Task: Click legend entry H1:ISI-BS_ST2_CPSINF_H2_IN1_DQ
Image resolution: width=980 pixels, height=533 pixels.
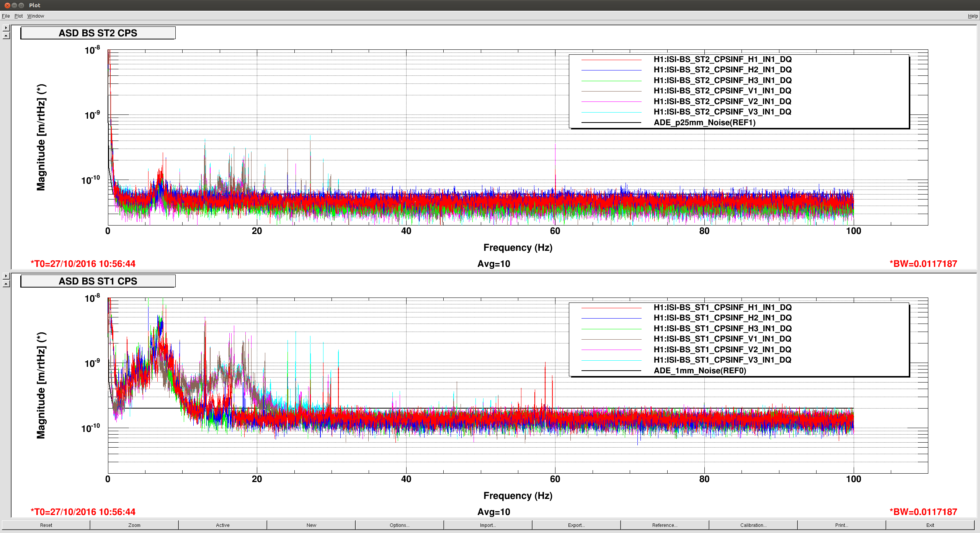Action: click(722, 70)
